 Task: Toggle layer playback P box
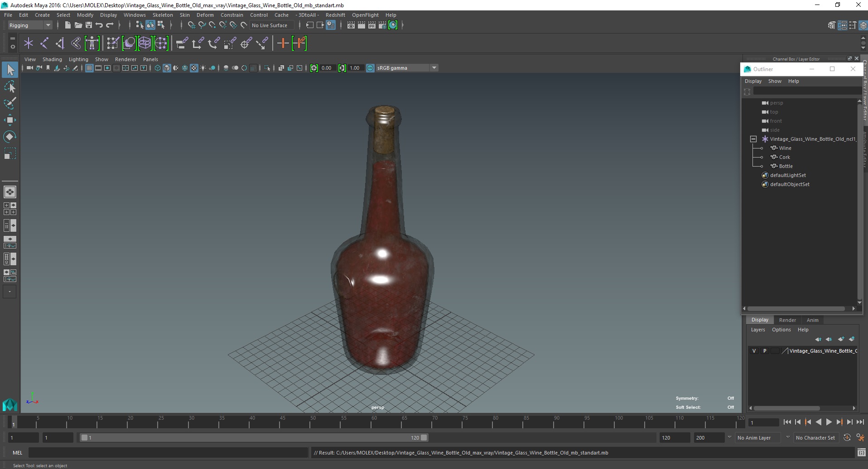[x=765, y=351]
